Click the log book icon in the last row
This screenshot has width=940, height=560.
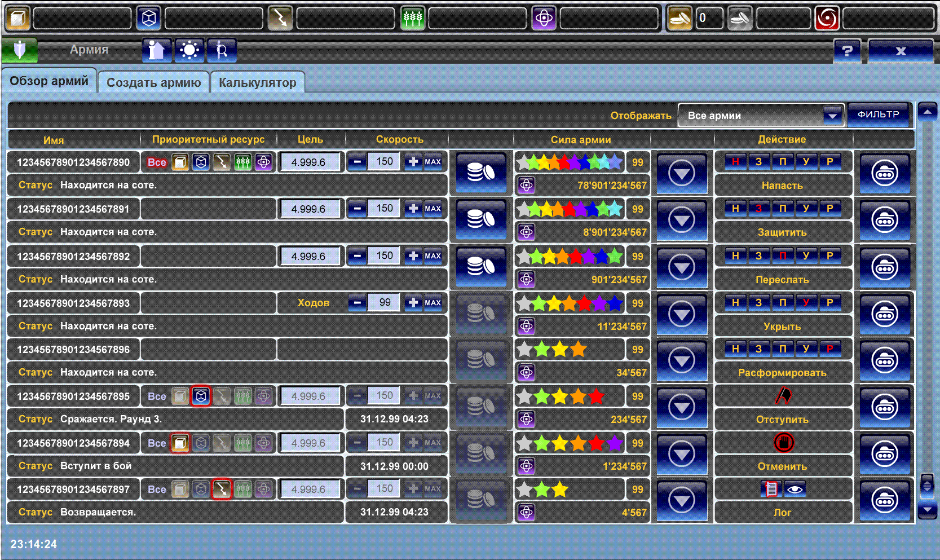(x=771, y=489)
